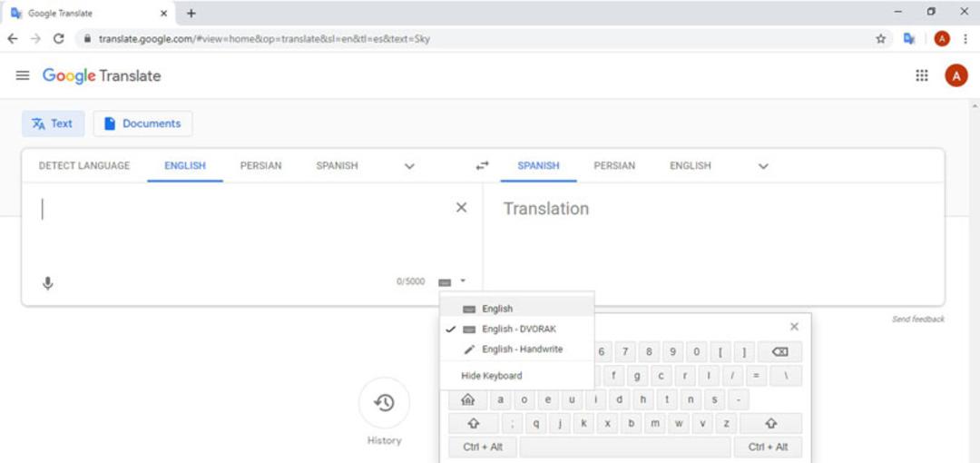Toggle the right Ctrl + Alt key
Screen dimensions: 980x463
(x=768, y=448)
